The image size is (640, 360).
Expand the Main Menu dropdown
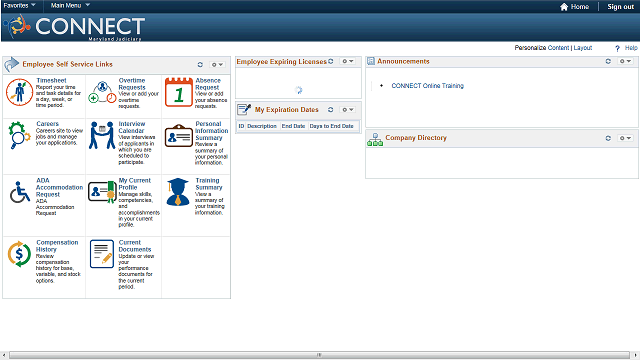tap(70, 5)
